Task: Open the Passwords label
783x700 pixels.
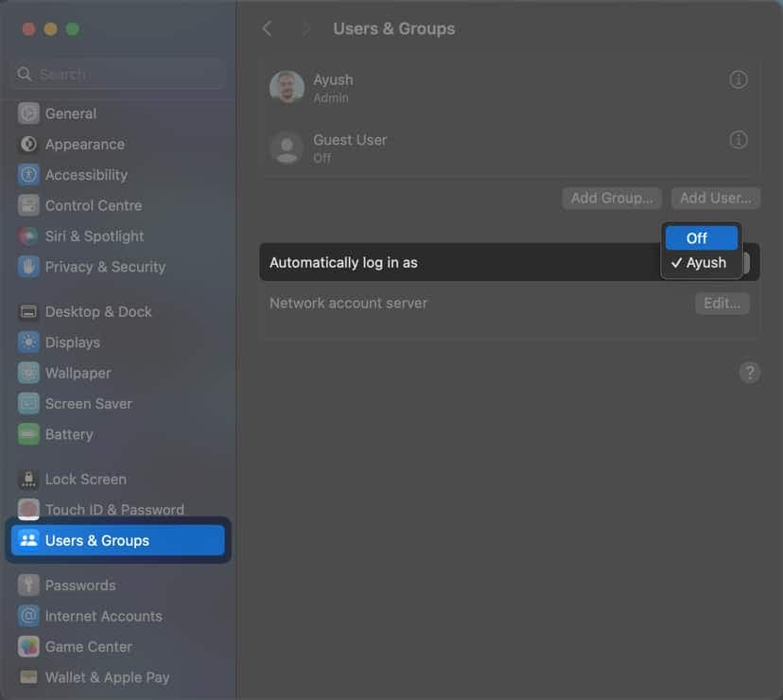Action: (79, 586)
